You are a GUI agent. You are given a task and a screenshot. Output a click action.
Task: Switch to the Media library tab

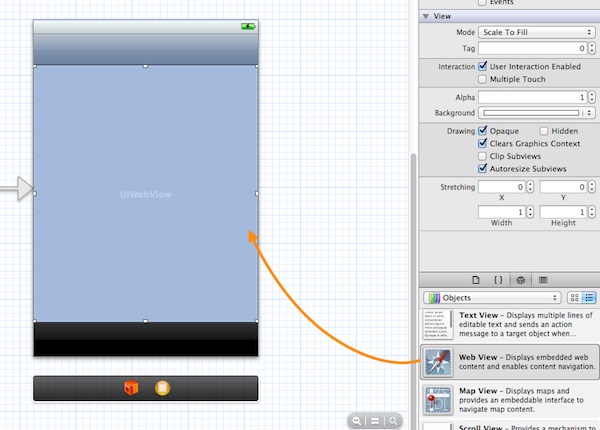pos(542,279)
